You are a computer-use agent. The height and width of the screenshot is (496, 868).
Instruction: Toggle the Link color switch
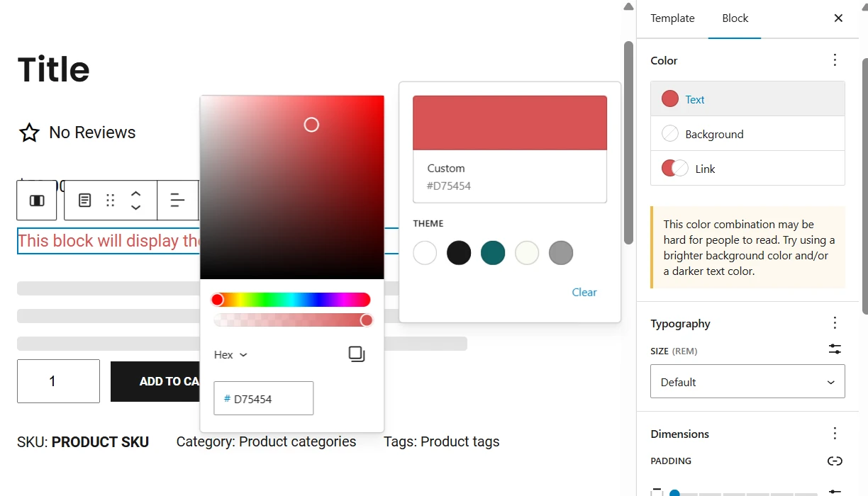pos(674,168)
